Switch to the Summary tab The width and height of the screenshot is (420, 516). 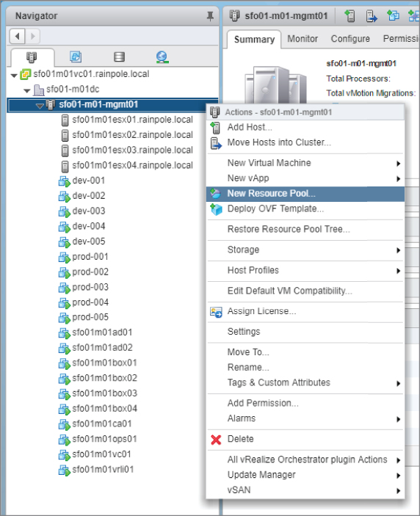pyautogui.click(x=254, y=40)
